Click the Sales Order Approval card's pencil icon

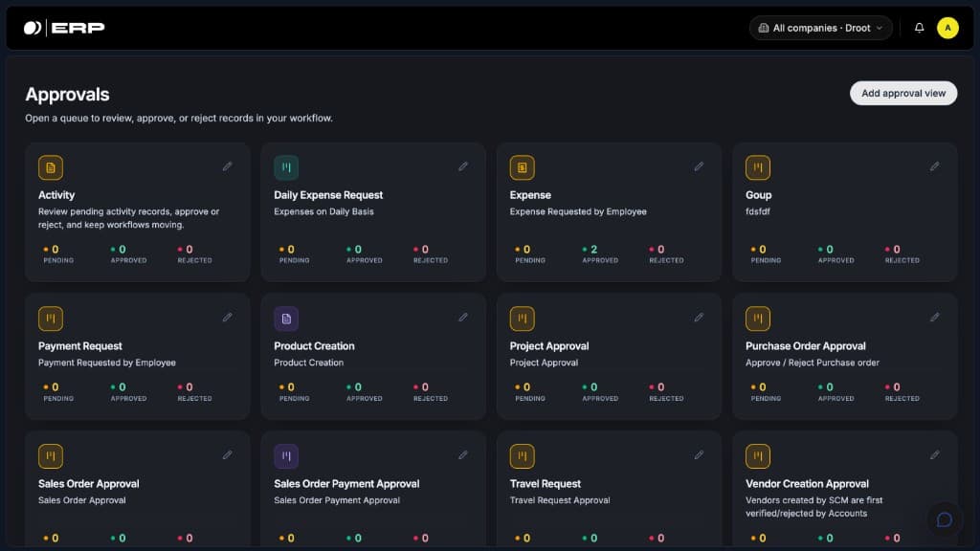[228, 454]
